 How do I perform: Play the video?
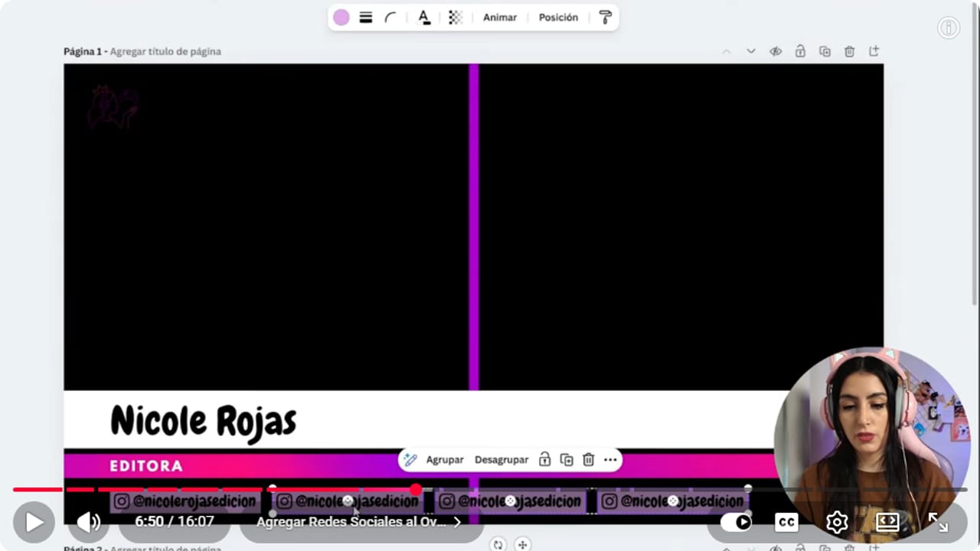(x=34, y=522)
